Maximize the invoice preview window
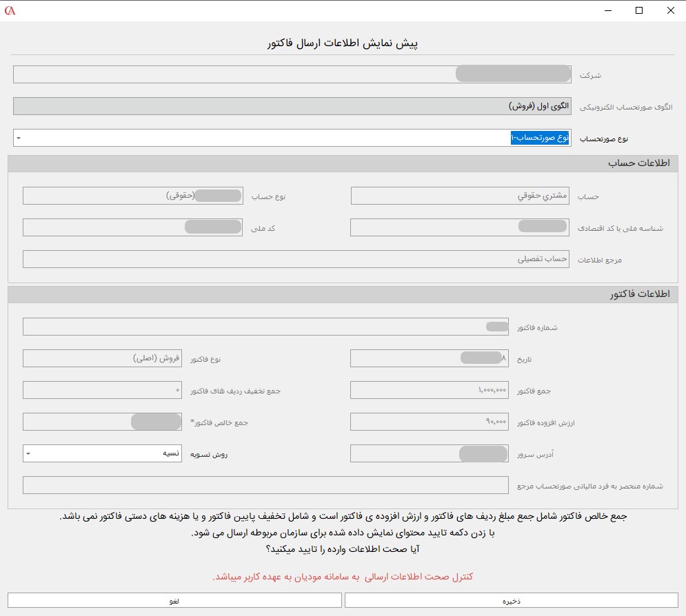Image resolution: width=686 pixels, height=616 pixels. (x=639, y=10)
